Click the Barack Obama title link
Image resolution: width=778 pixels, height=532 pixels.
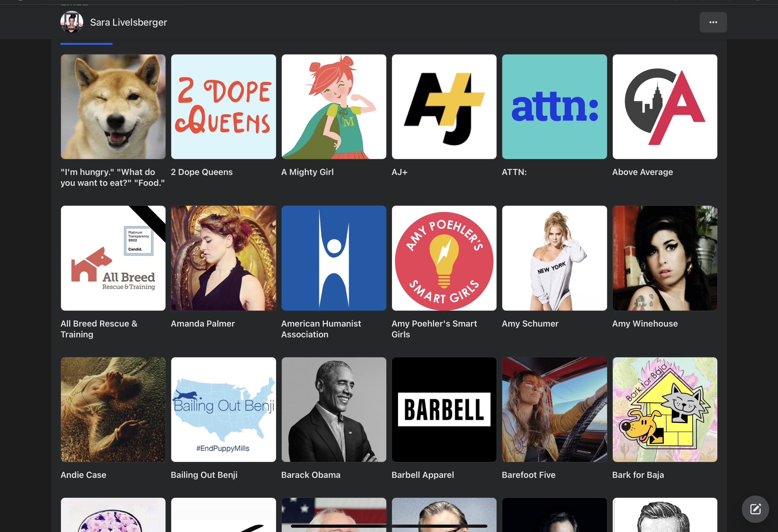point(311,475)
